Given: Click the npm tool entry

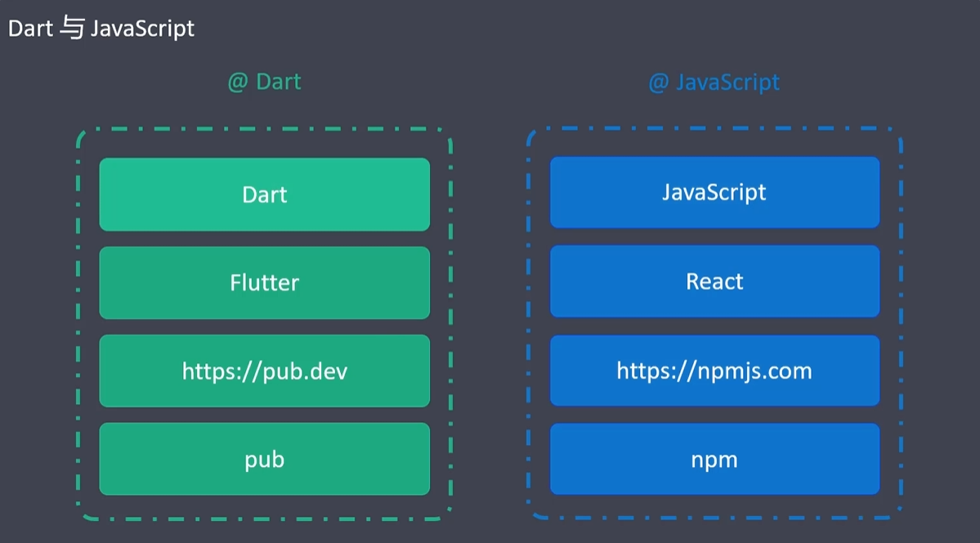Looking at the screenshot, I should (x=714, y=459).
